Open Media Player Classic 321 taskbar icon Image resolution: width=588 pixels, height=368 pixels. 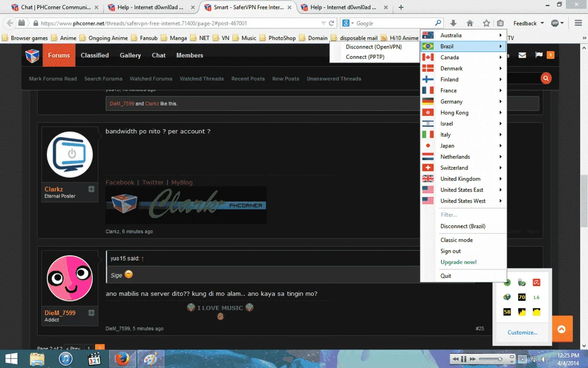point(94,359)
